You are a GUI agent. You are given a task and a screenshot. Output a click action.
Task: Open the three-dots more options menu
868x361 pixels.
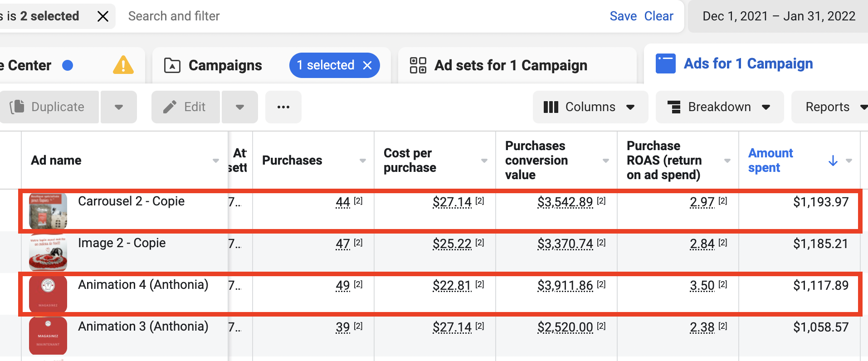(x=283, y=107)
